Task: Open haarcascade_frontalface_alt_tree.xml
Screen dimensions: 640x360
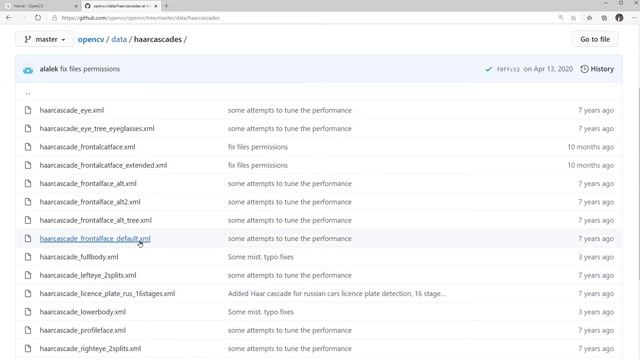Action: pyautogui.click(x=96, y=220)
